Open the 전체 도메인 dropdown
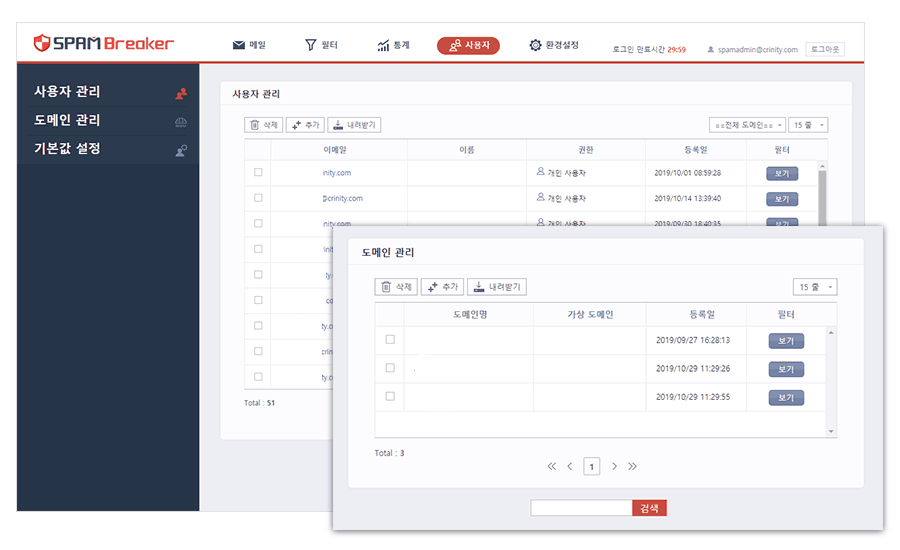This screenshot has width=900, height=550. (747, 125)
